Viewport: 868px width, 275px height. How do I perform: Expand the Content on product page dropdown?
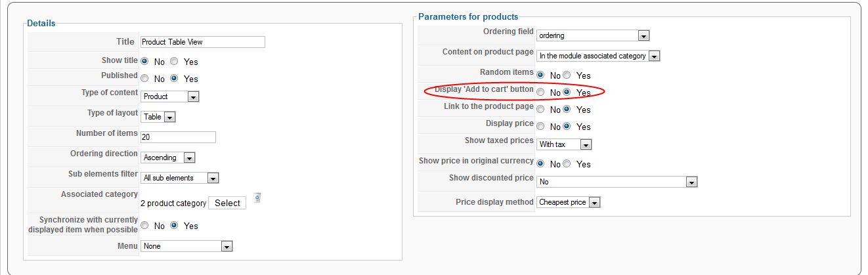tap(598, 56)
